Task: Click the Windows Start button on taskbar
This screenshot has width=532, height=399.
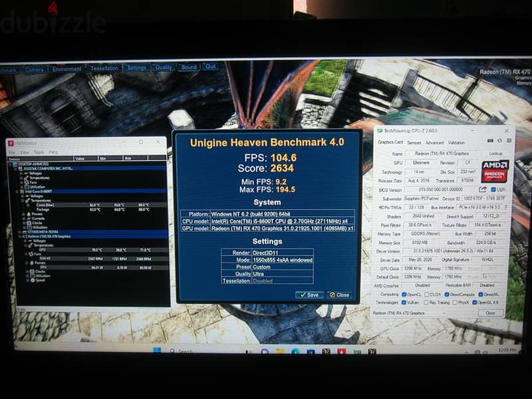Action: (x=157, y=350)
